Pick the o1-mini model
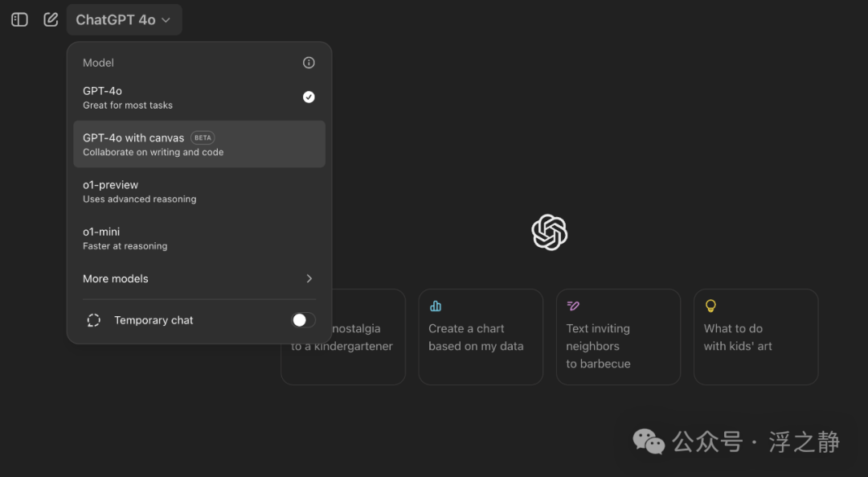Screen dimensions: 868x477 click(199, 238)
